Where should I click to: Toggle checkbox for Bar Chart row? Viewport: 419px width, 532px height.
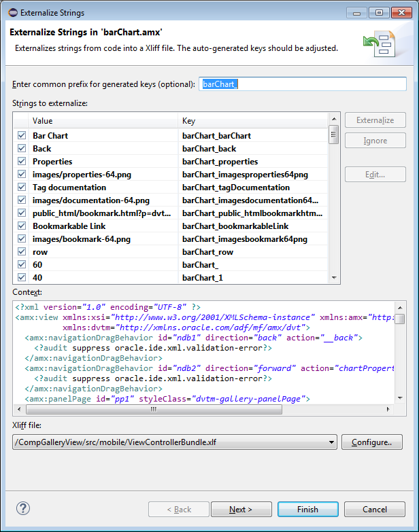coord(22,135)
